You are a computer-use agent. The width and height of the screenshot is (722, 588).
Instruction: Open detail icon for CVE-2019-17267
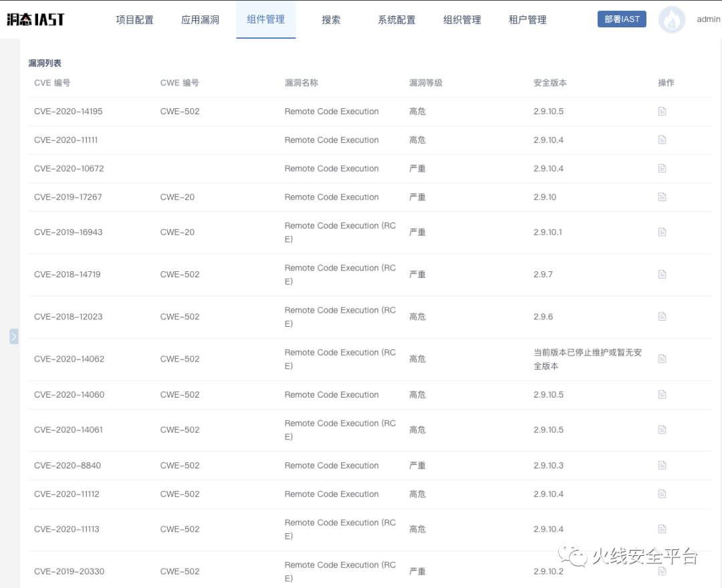tap(662, 197)
